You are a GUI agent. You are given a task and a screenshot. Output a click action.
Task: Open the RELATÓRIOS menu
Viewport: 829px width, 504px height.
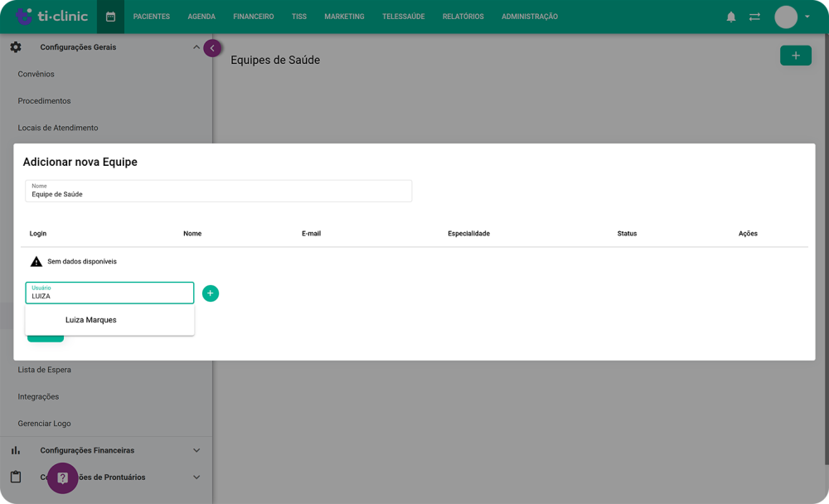(x=463, y=17)
